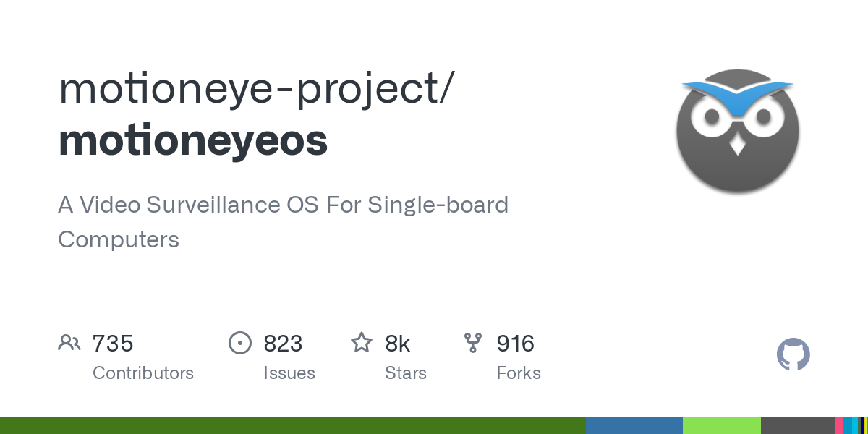Select the dark green language bar segment

click(x=293, y=425)
